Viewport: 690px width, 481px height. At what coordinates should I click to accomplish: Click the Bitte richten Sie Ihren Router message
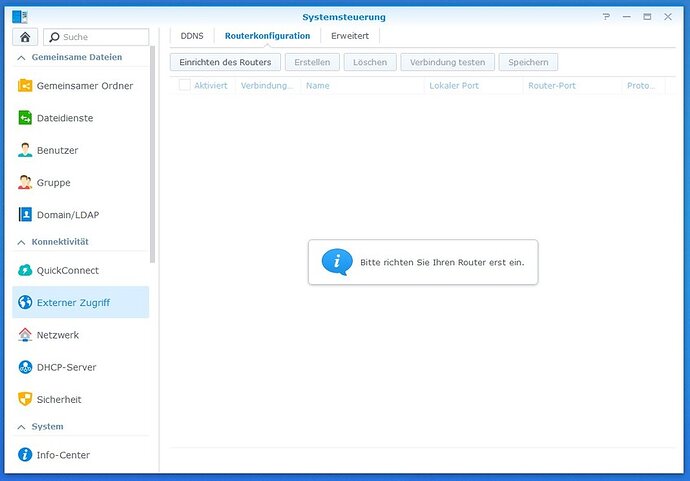click(442, 262)
